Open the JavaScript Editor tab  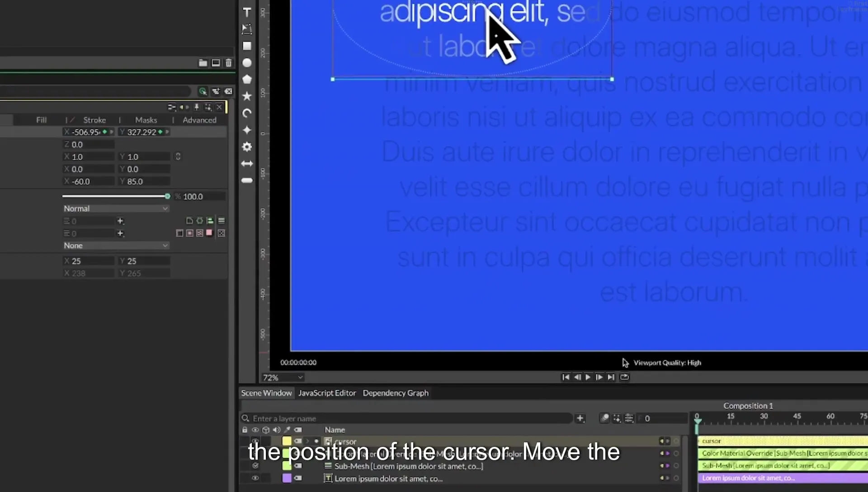(x=327, y=393)
